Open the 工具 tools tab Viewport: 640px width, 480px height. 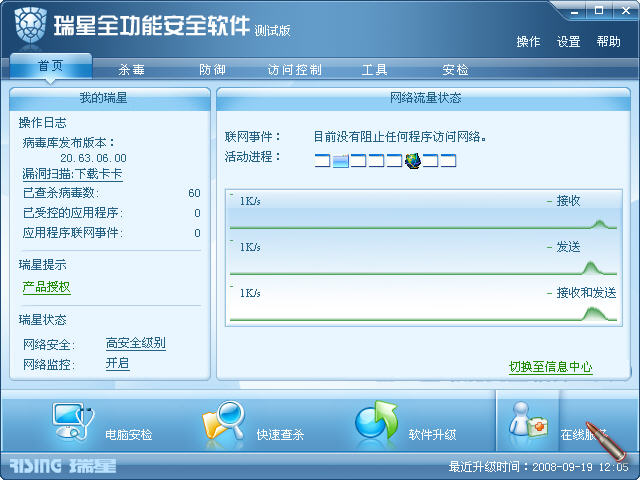click(374, 70)
